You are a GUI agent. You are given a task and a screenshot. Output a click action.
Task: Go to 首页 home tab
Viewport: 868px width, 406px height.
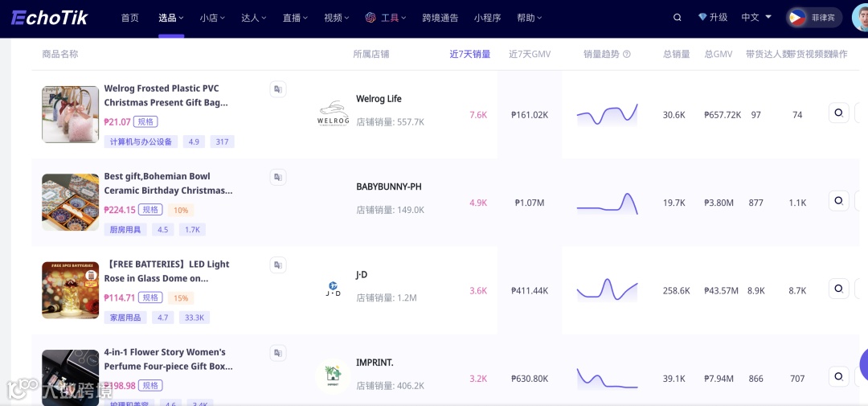[130, 18]
